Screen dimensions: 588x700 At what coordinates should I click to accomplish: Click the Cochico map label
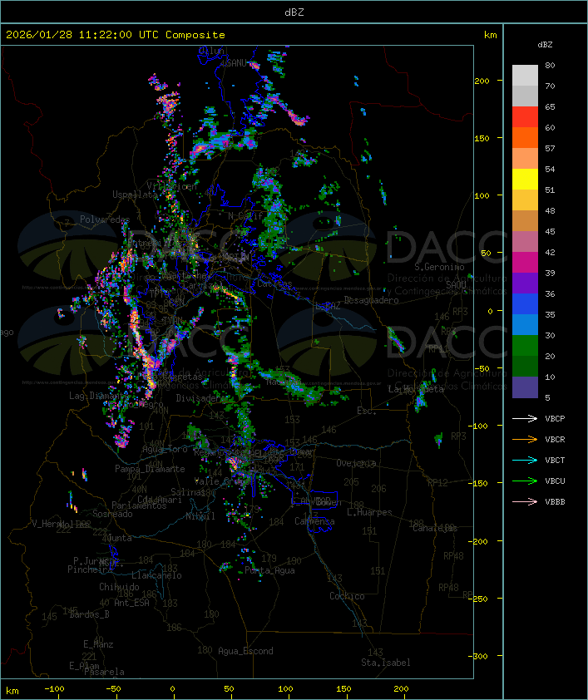click(x=347, y=596)
